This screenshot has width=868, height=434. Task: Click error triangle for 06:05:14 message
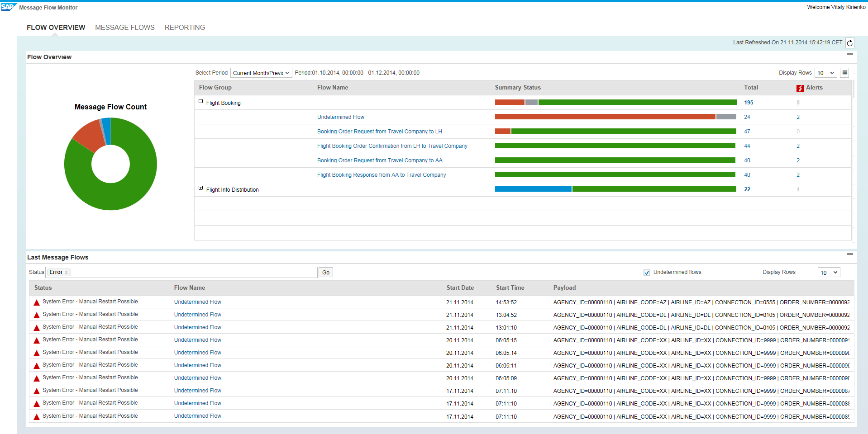point(37,353)
